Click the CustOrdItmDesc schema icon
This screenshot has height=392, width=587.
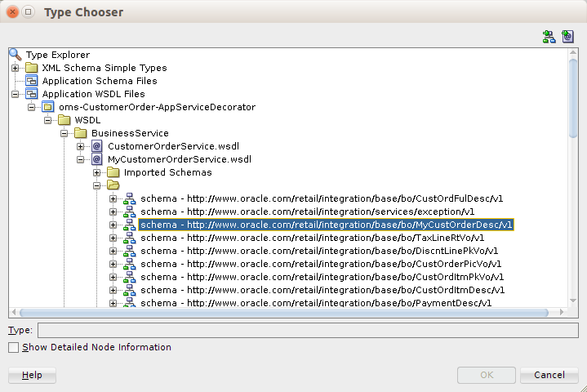(x=130, y=291)
